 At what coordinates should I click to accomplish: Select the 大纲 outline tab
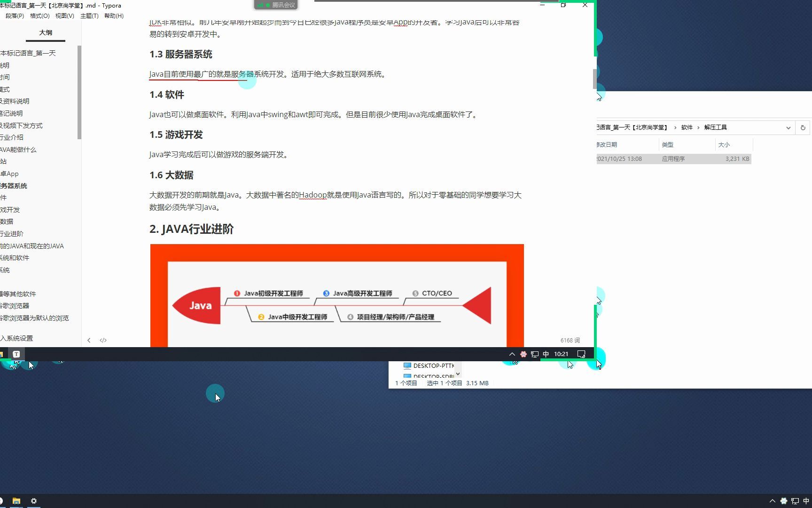(46, 32)
